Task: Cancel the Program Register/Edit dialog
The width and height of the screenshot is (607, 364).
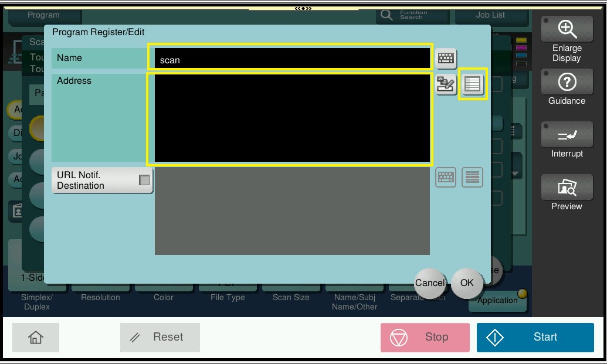Action: point(430,283)
